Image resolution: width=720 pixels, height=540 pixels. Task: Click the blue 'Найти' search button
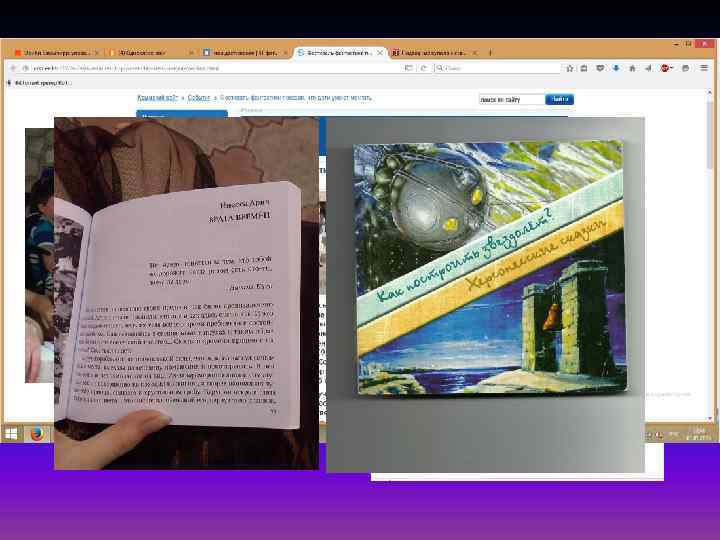point(559,99)
